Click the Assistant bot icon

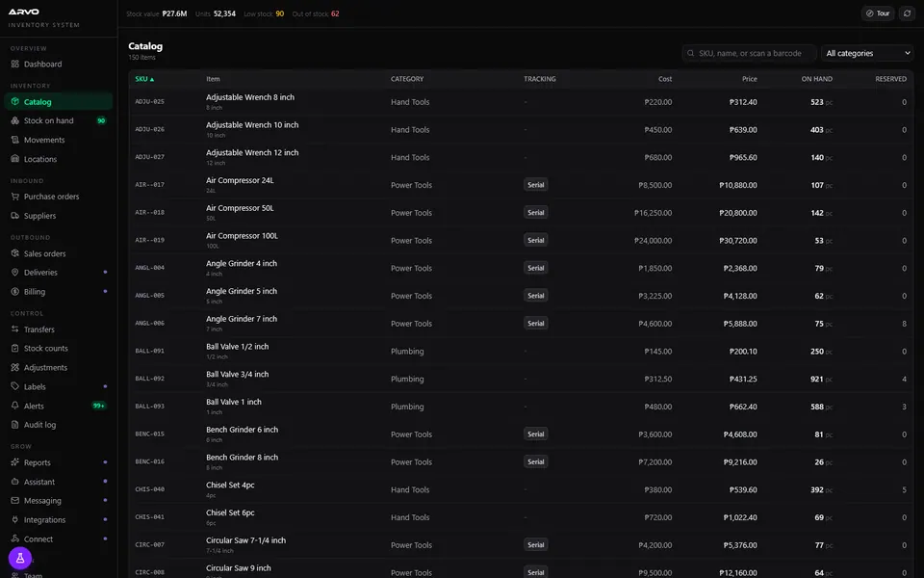[x=15, y=482]
